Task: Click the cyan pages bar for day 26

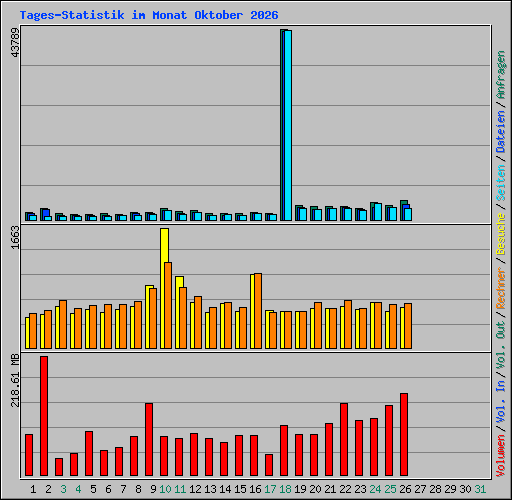Action: point(408,214)
